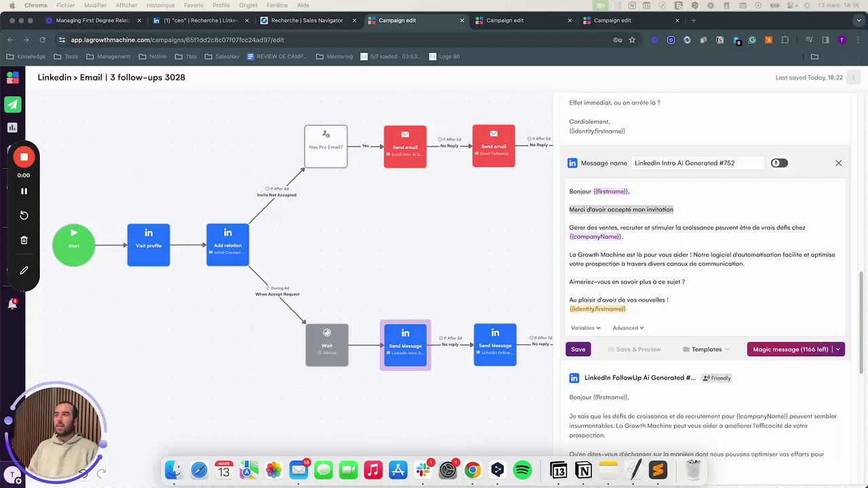Viewport: 868px width, 488px height.
Task: Open the Knowledge bookmarks folder
Action: click(26, 56)
